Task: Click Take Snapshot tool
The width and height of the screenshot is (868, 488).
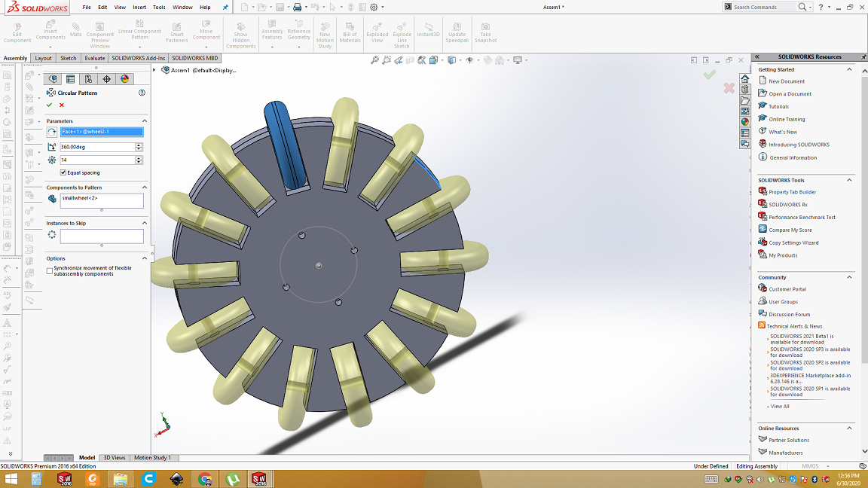Action: click(485, 33)
